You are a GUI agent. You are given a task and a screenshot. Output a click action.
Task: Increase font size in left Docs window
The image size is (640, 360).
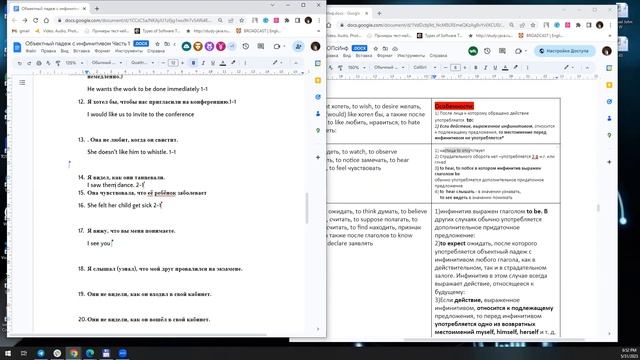[182, 63]
